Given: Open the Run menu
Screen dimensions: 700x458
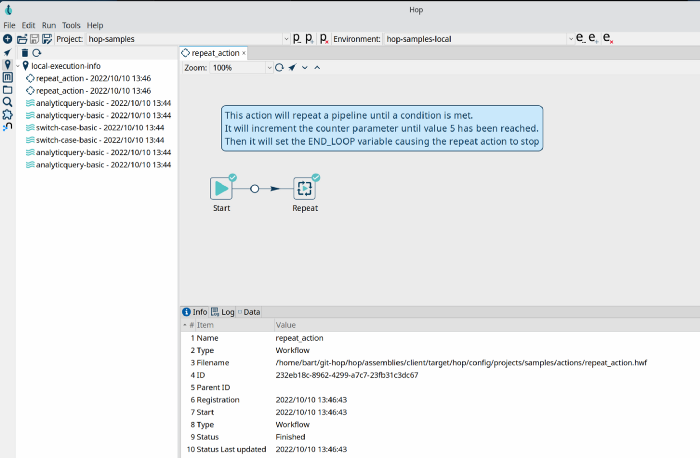Looking at the screenshot, I should (49, 25).
